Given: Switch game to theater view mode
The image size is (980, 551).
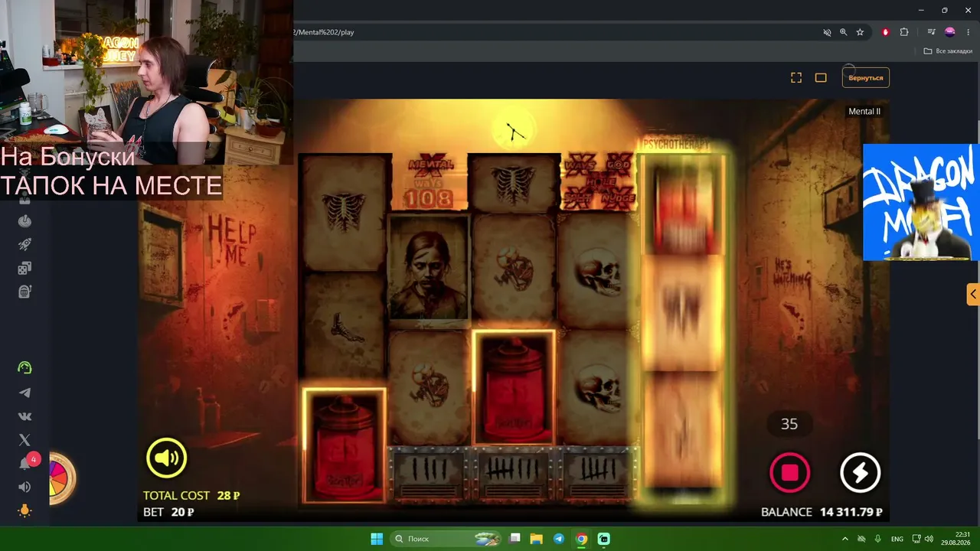Looking at the screenshot, I should pos(821,77).
